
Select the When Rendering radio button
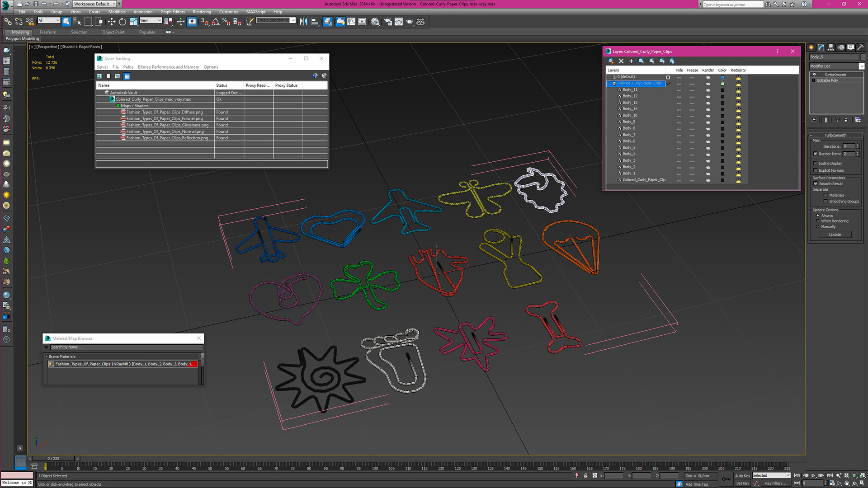[x=817, y=221]
